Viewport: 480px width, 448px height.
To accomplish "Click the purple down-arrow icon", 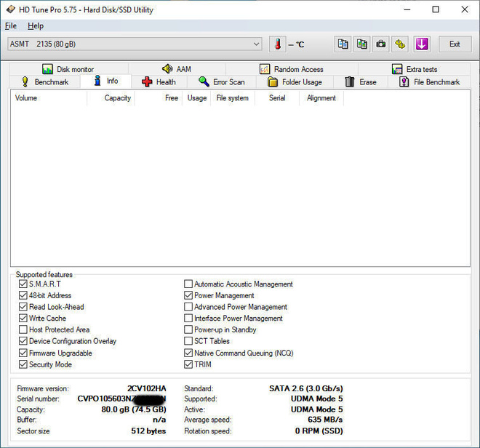I will (x=422, y=44).
